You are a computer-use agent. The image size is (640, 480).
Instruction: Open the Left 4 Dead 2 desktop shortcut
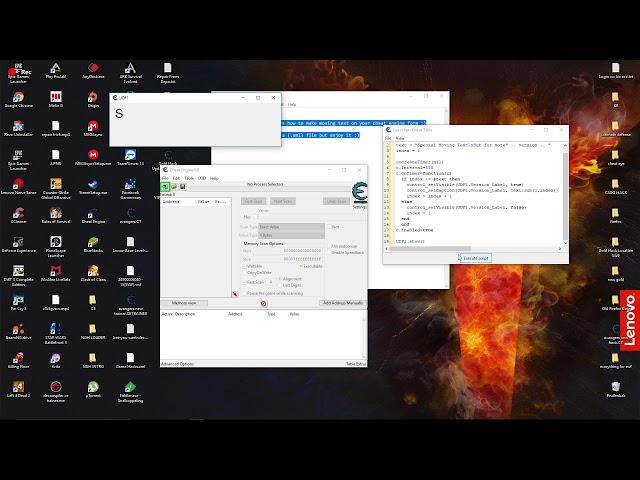point(18,390)
